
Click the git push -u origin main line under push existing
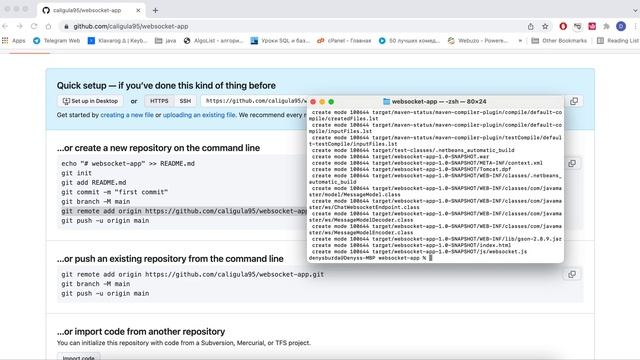105,293
